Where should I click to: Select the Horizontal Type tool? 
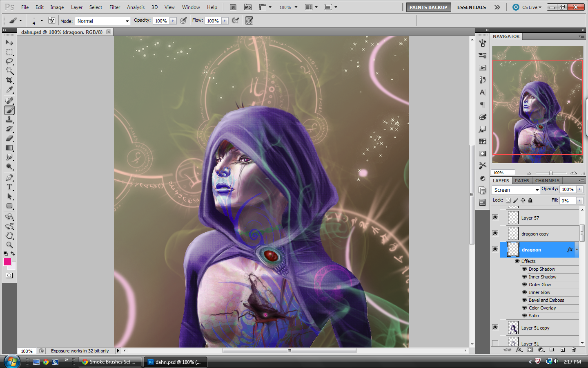tap(9, 187)
